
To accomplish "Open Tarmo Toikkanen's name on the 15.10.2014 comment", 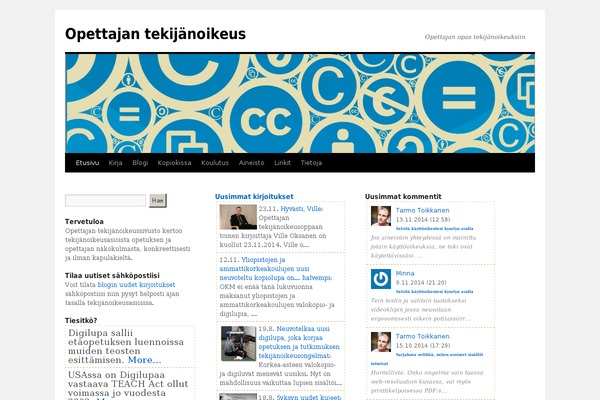I will (422, 336).
